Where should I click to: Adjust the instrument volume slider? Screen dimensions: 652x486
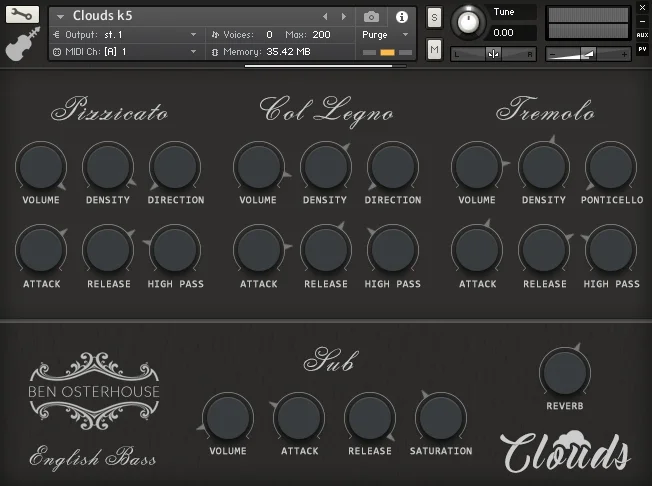pos(588,54)
